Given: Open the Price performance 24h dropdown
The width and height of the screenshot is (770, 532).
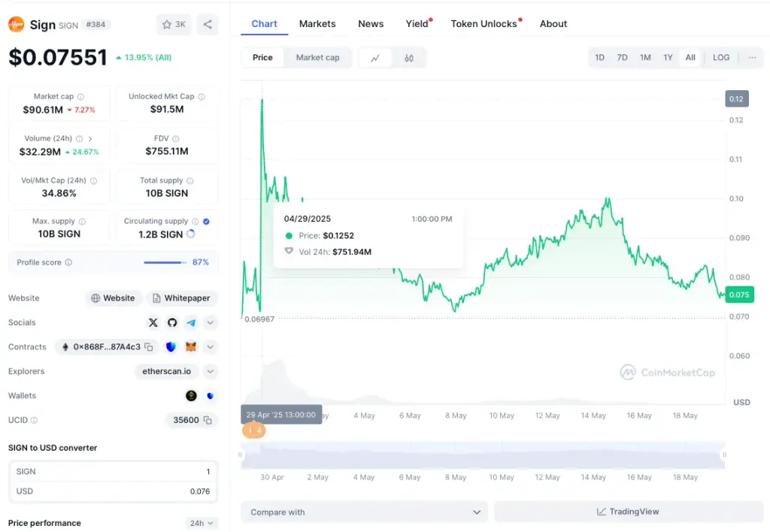Looking at the screenshot, I should click(x=202, y=523).
